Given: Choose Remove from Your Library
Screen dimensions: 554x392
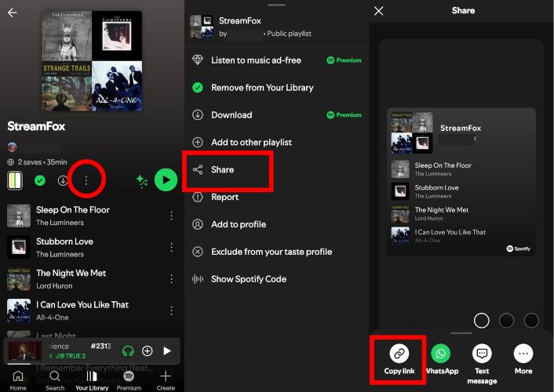Looking at the screenshot, I should [x=261, y=88].
